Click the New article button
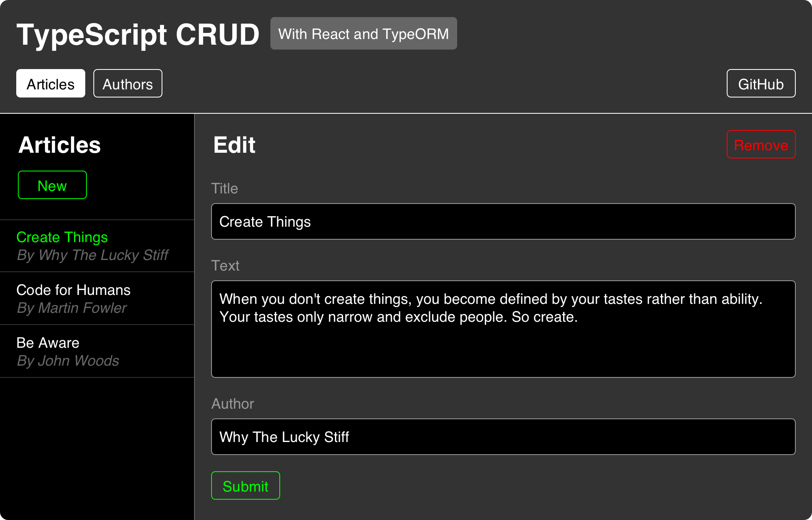This screenshot has width=812, height=520. coord(52,185)
